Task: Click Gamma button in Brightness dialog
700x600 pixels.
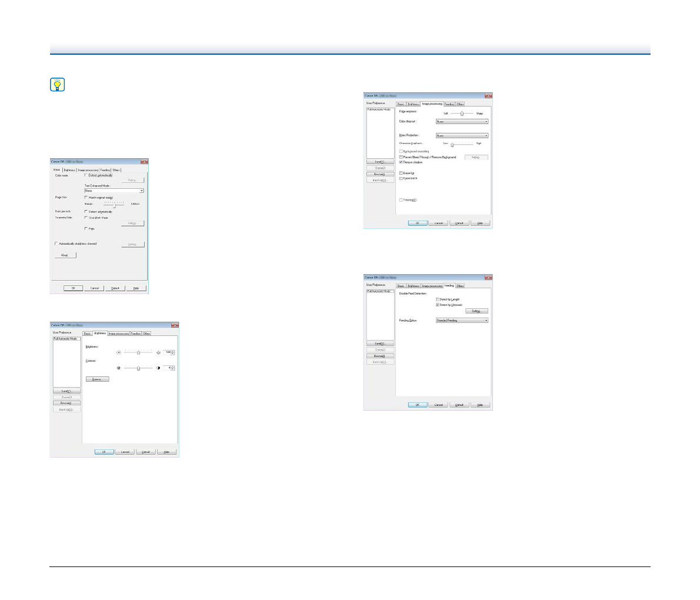Action: (97, 379)
